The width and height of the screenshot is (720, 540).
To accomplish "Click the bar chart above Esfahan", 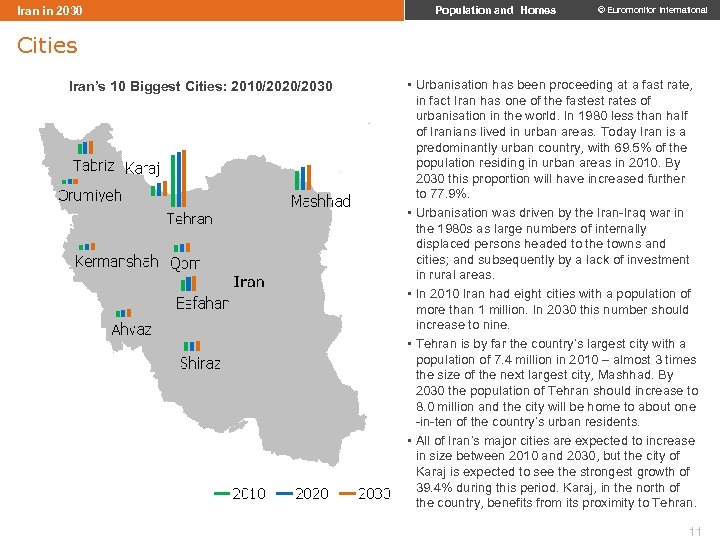I will 188,283.
